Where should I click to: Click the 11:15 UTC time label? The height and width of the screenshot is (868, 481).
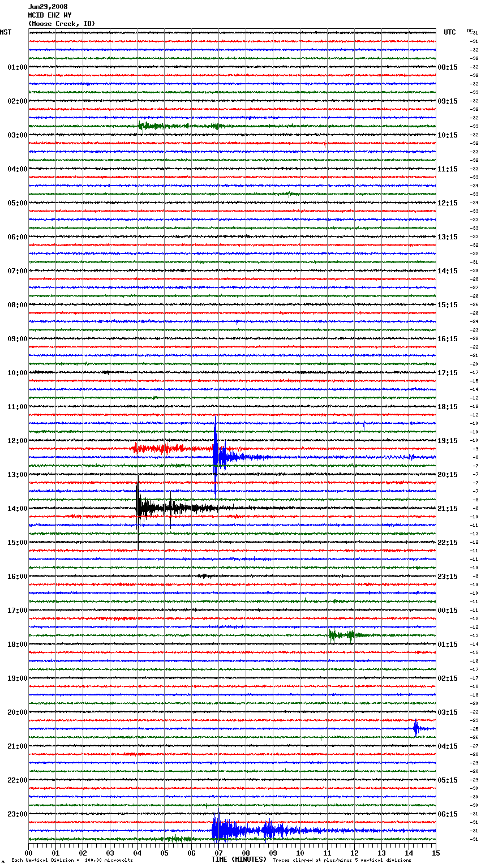[448, 169]
